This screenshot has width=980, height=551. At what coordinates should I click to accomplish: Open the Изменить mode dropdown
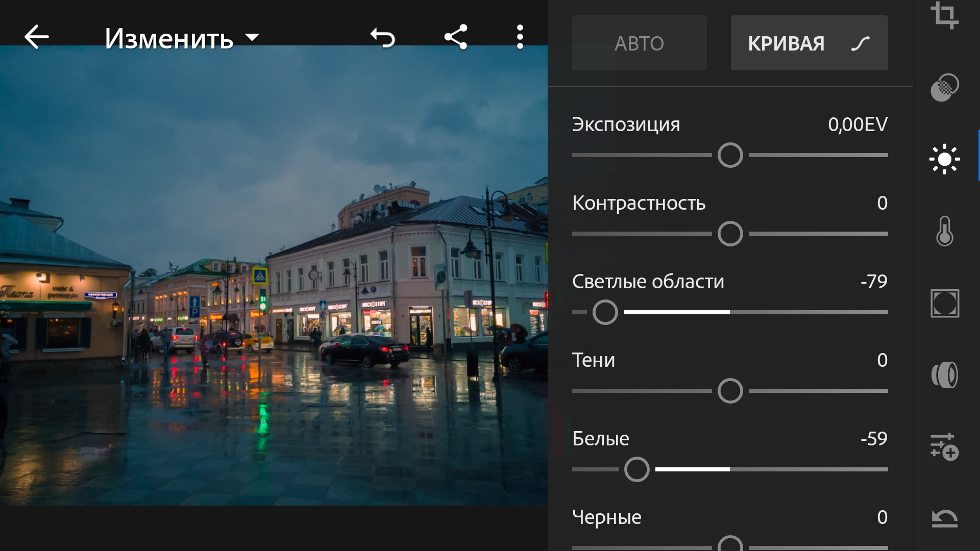(x=182, y=38)
